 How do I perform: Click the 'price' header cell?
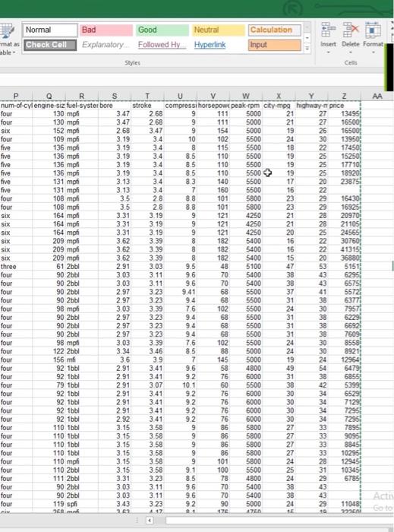pyautogui.click(x=344, y=106)
